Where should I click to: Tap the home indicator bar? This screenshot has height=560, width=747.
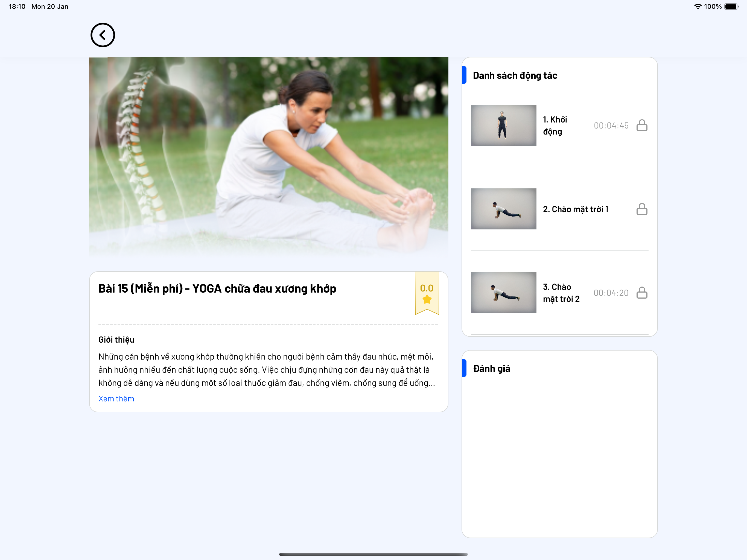point(373,554)
